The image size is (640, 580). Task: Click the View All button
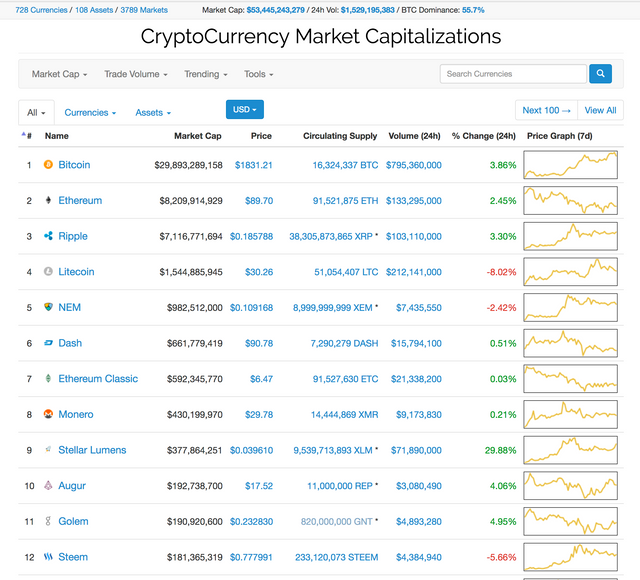600,110
